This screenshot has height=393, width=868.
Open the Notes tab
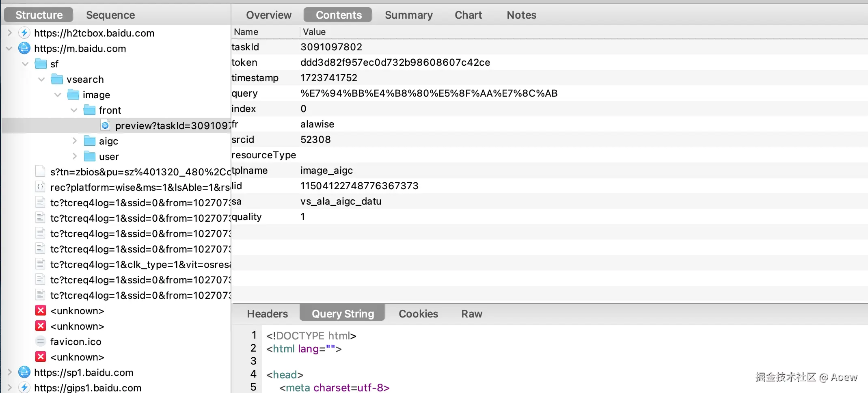coord(521,15)
